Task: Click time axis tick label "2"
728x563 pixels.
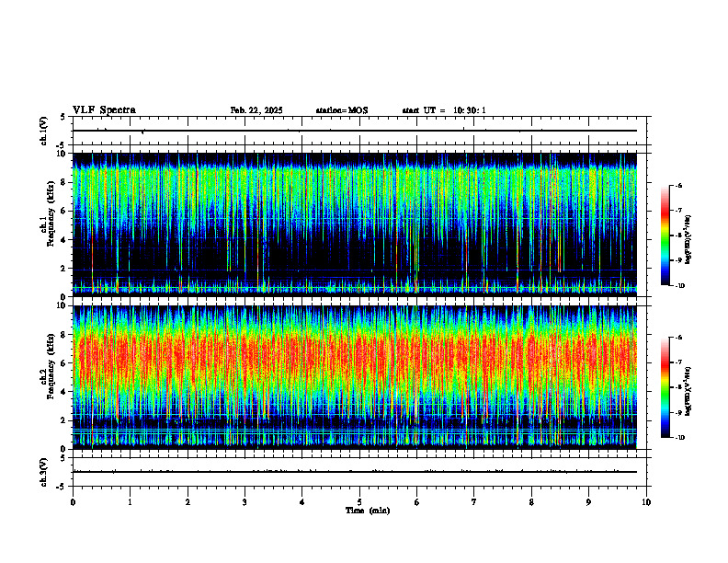Action: click(188, 502)
